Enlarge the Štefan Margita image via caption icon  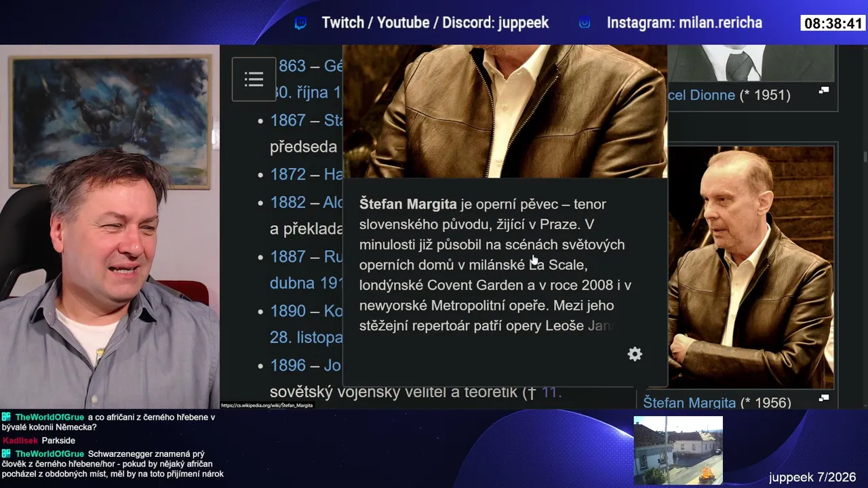[824, 399]
